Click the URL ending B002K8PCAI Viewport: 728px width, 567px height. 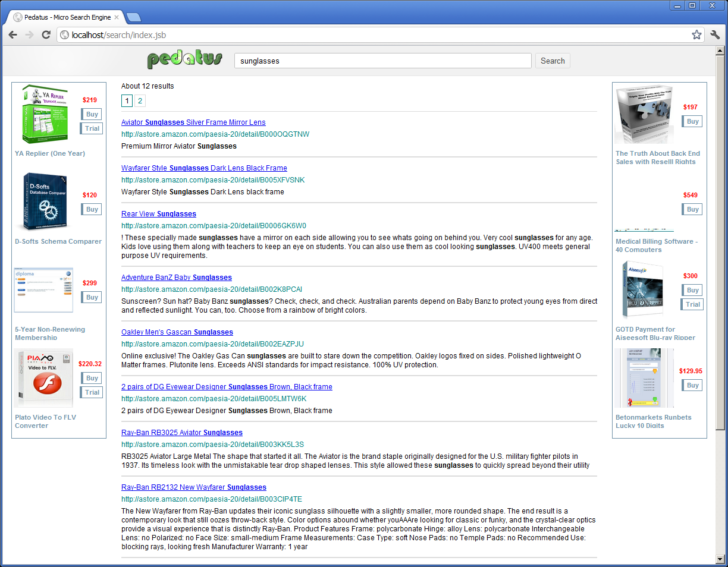tap(212, 289)
